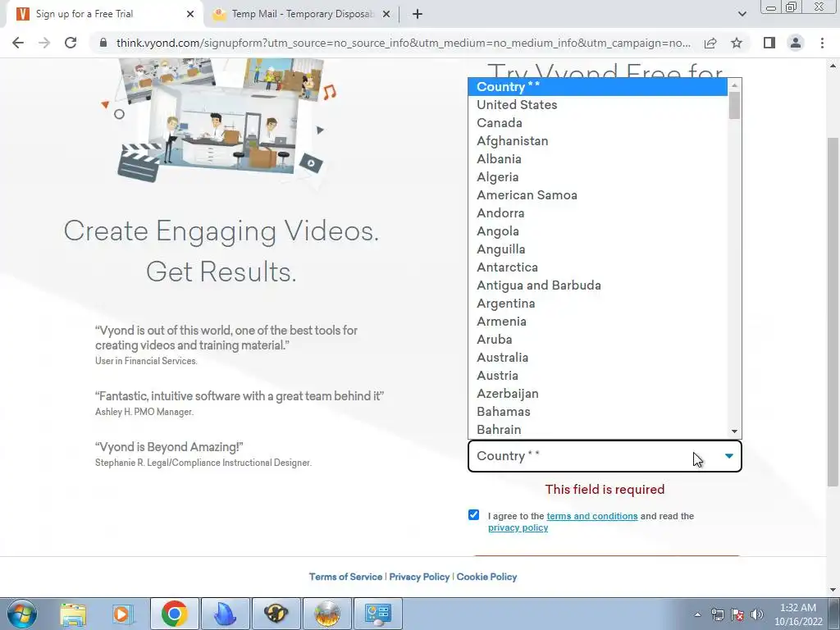Screen dimensions: 840x630
Task: Open the footer Privacy Policy link
Action: (x=419, y=577)
